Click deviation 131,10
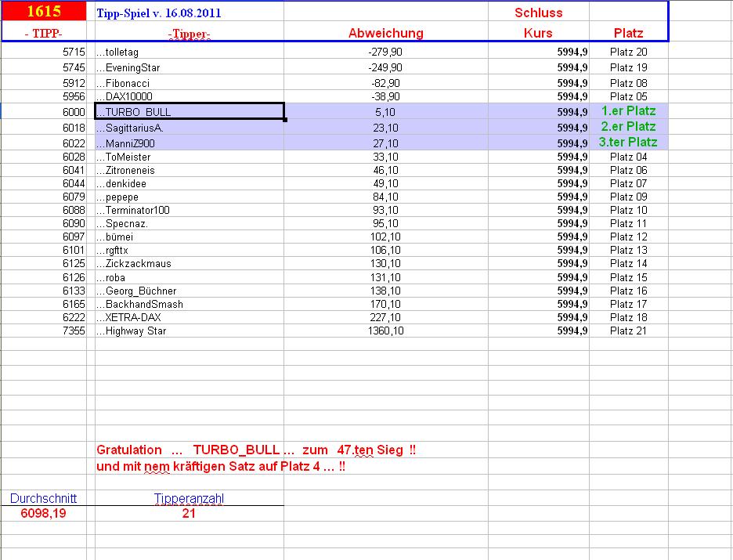The width and height of the screenshot is (733, 560). (385, 278)
